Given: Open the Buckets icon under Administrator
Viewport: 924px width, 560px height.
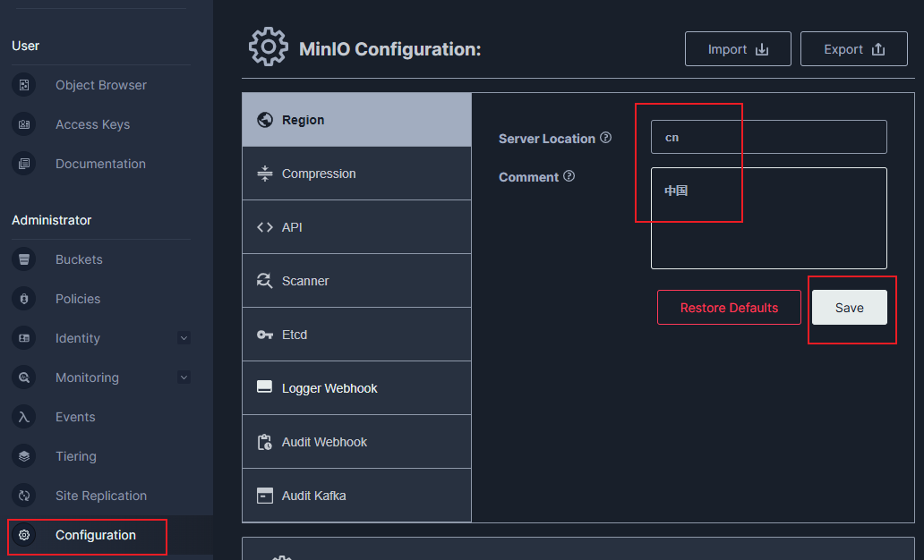Looking at the screenshot, I should click(24, 259).
